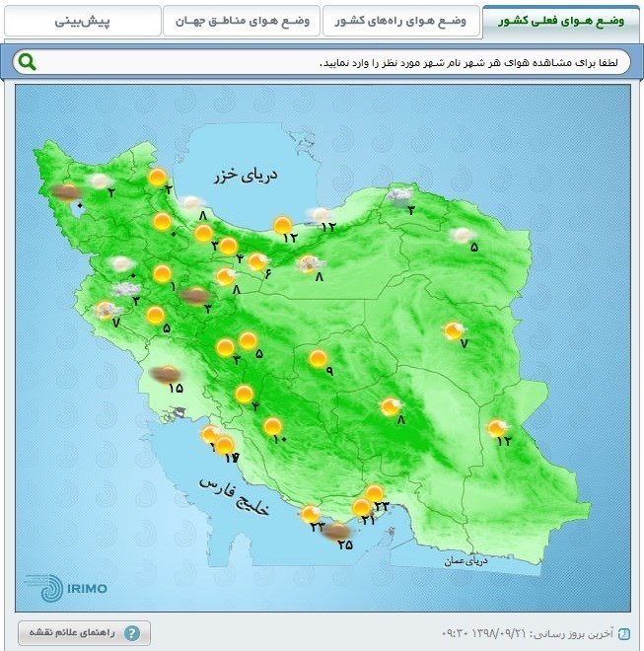Image resolution: width=644 pixels, height=651 pixels.
Task: Select the partly cloudy icon labeled 7 in the east
Action: [453, 330]
